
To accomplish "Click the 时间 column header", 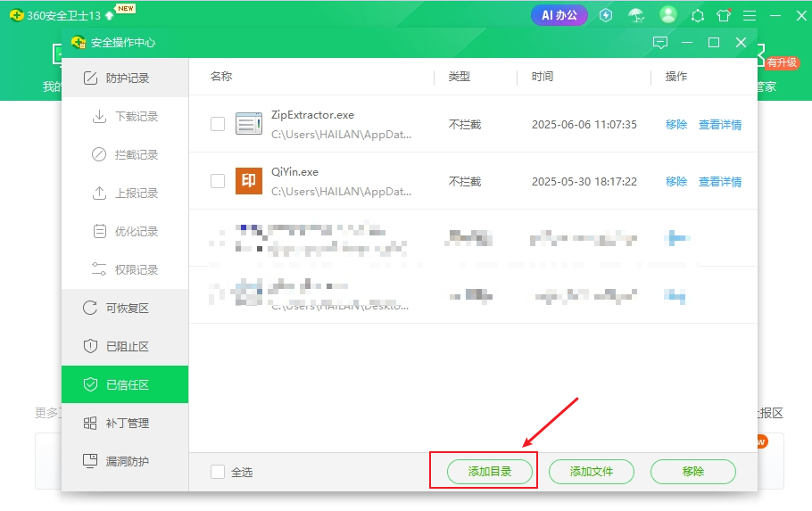I will point(543,77).
